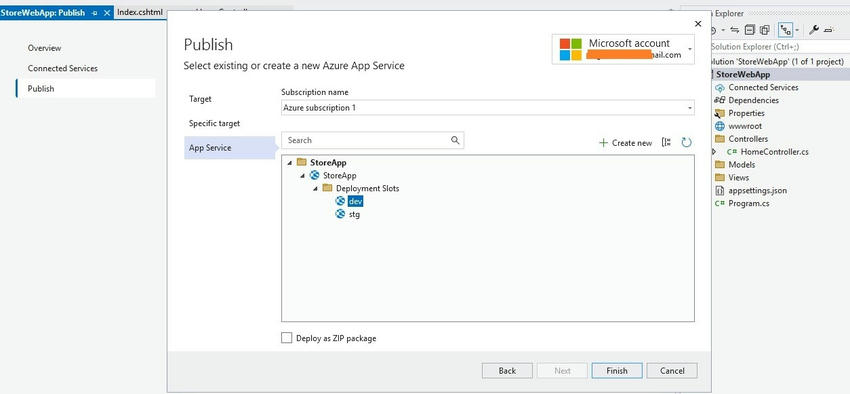Close the Publish dialog with the X
This screenshot has width=850, height=394.
click(698, 23)
